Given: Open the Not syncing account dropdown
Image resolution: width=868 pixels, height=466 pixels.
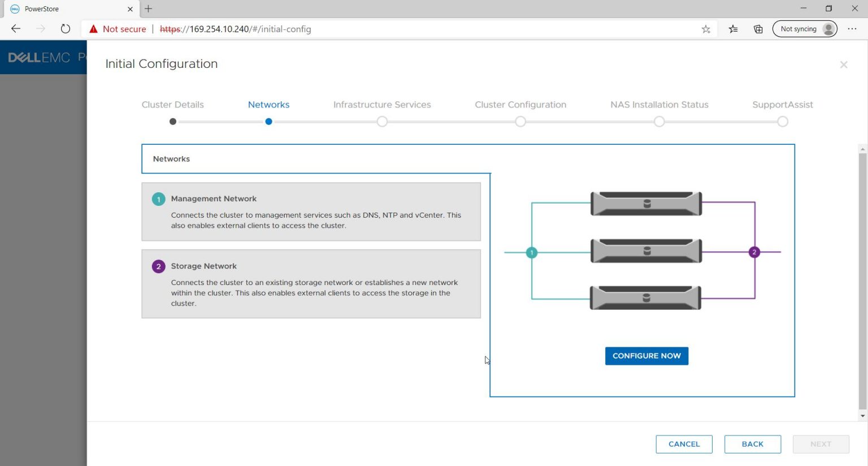Looking at the screenshot, I should (805, 28).
